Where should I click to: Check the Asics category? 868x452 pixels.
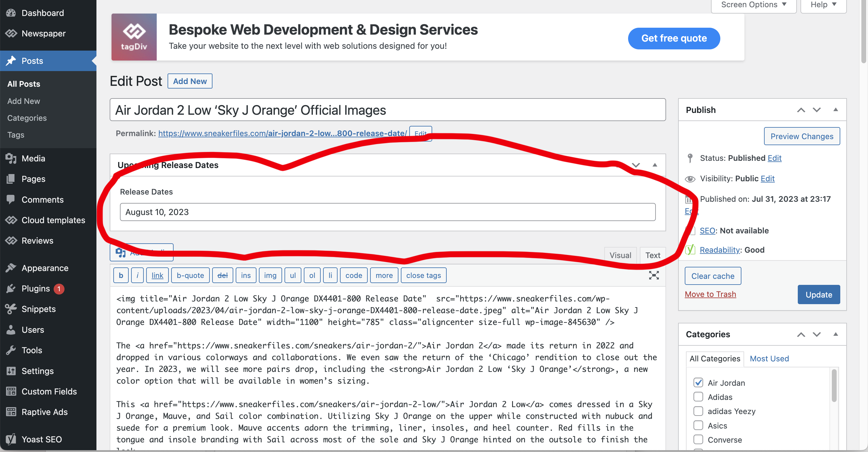tap(698, 426)
